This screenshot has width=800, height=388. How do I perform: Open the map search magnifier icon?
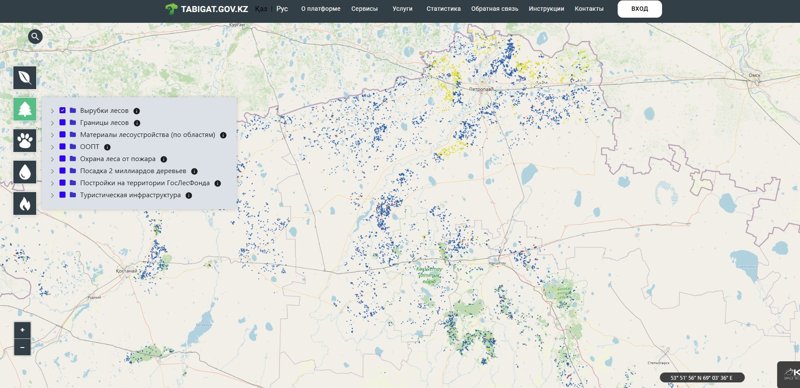pyautogui.click(x=35, y=37)
